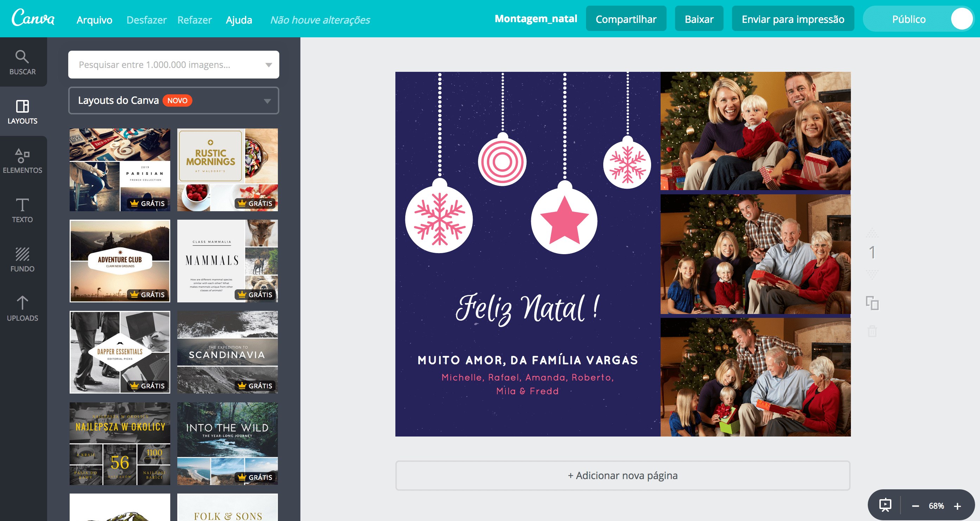Select the middle family photo on canvas

[756, 254]
